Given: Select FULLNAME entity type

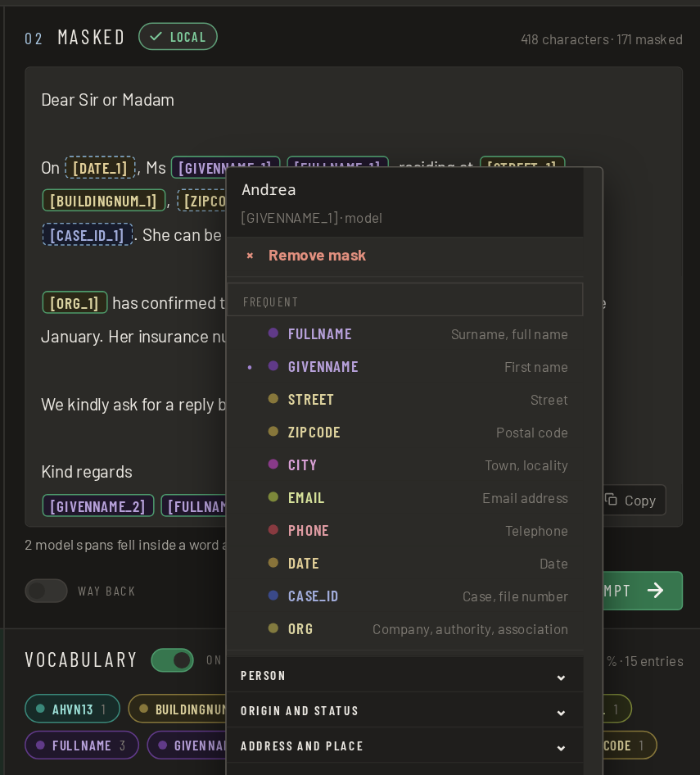Looking at the screenshot, I should (x=404, y=334).
